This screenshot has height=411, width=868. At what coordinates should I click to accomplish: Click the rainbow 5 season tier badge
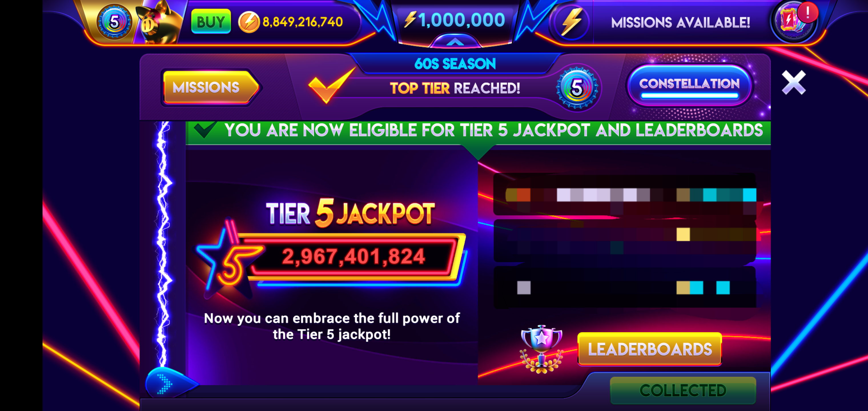[x=577, y=88]
